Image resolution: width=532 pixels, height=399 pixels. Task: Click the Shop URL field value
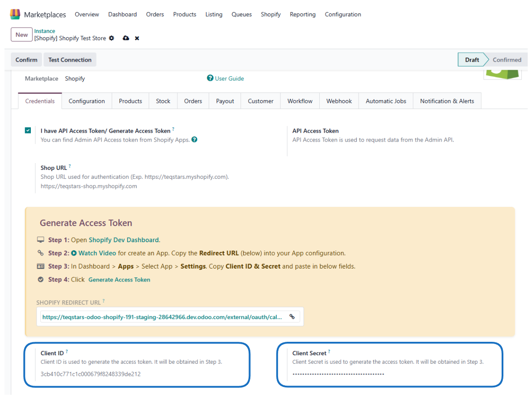[x=89, y=186]
